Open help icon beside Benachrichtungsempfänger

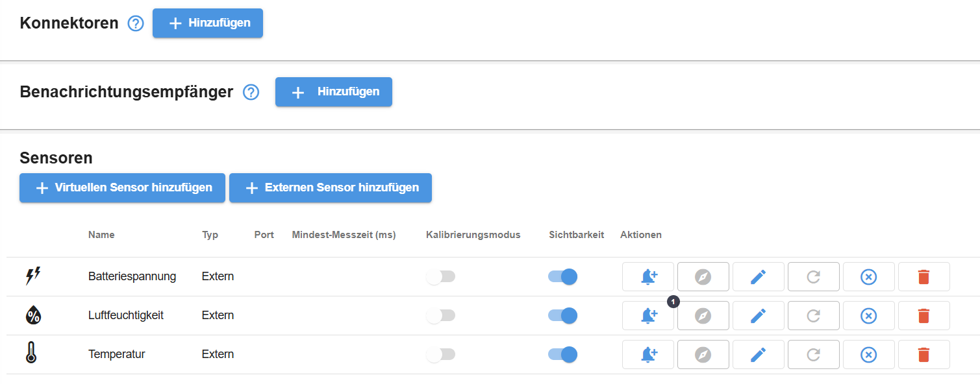(x=251, y=92)
